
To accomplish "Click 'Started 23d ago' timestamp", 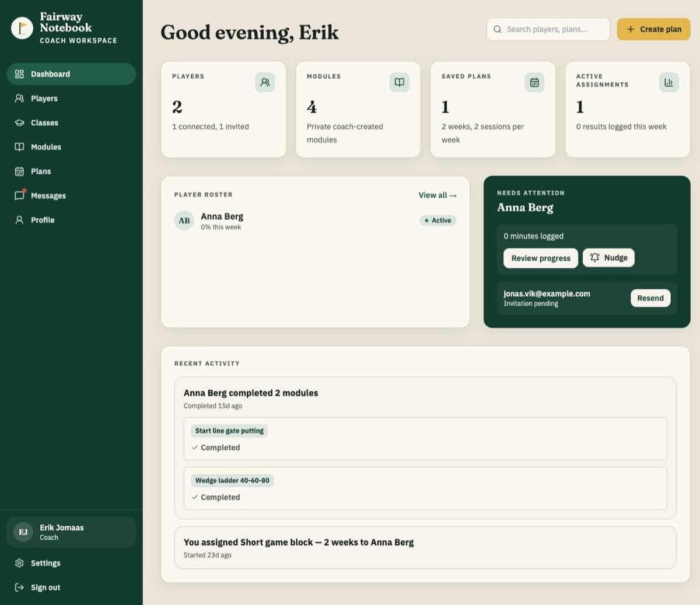I will 208,555.
